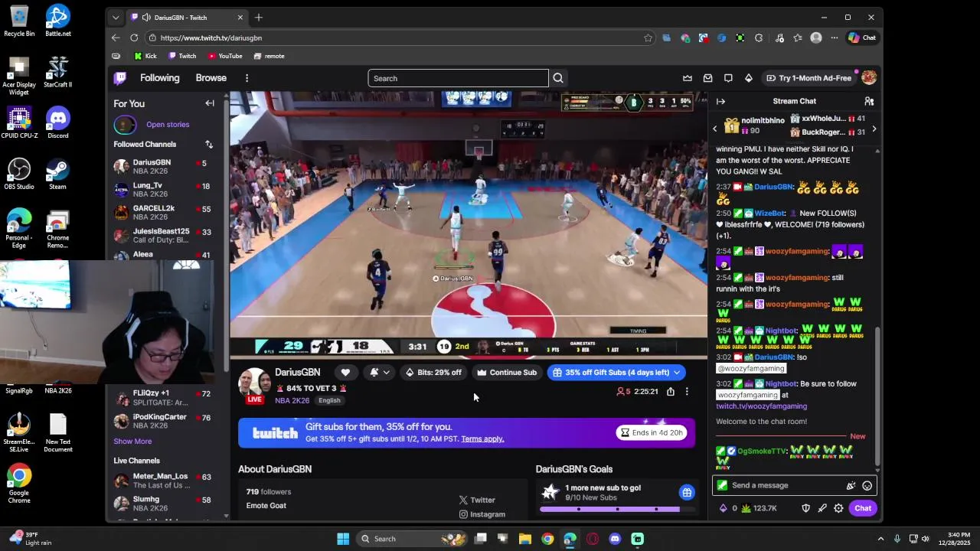Collapse the Stream Chat panel

tap(720, 101)
